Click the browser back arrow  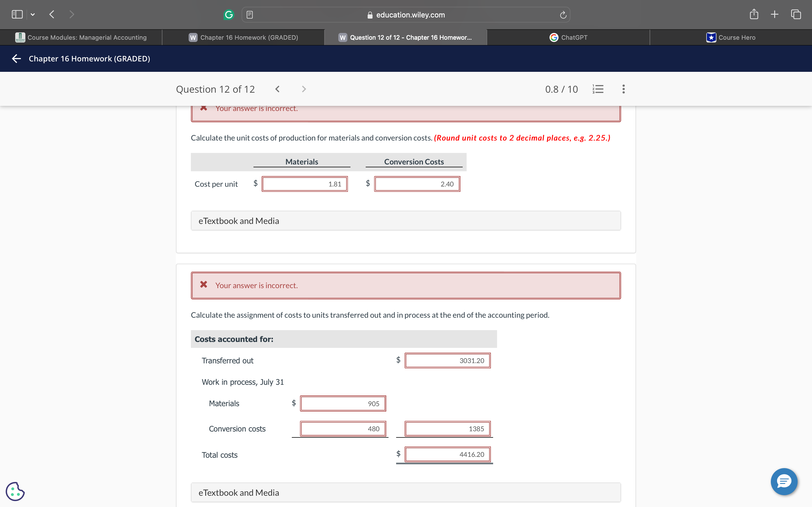[52, 14]
